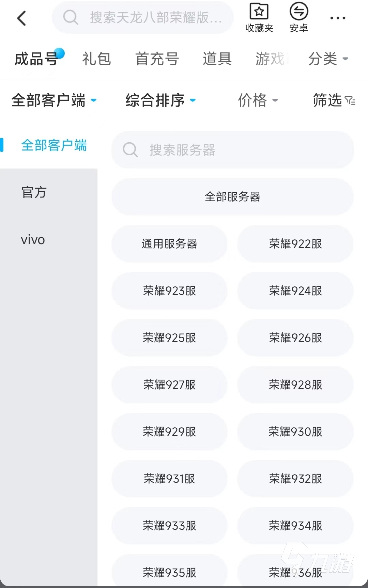This screenshot has height=588, width=368.
Task: Switch to the 礼包 tab
Action: (96, 59)
